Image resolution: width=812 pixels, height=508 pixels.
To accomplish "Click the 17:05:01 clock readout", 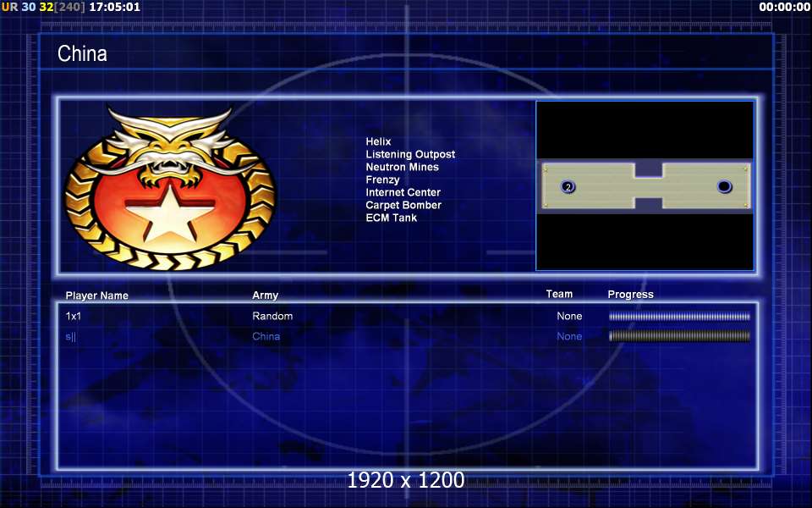I will point(114,8).
